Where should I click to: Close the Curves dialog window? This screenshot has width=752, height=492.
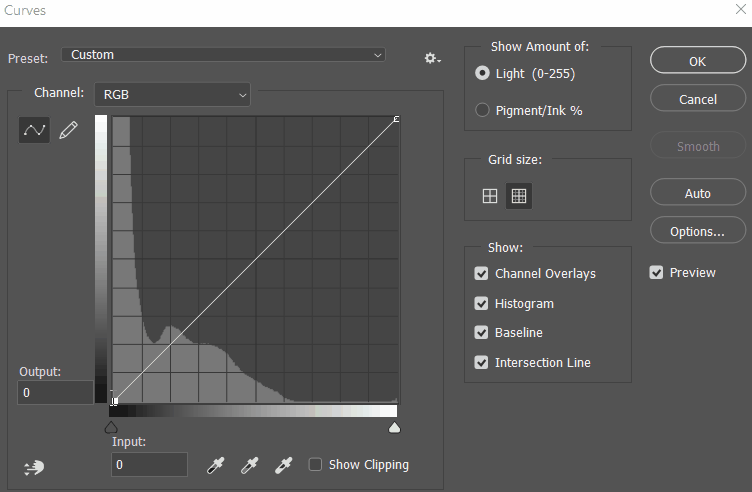click(740, 9)
